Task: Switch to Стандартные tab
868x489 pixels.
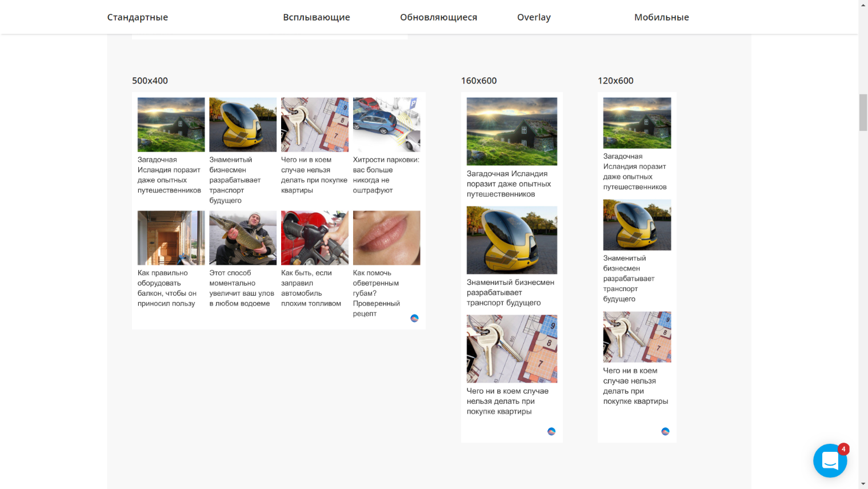Action: [x=138, y=17]
